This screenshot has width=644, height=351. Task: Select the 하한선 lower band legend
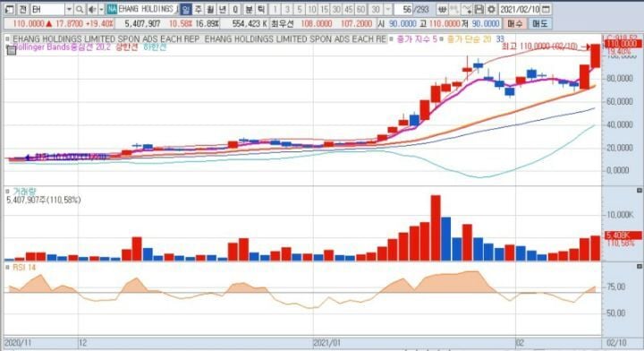[155, 47]
